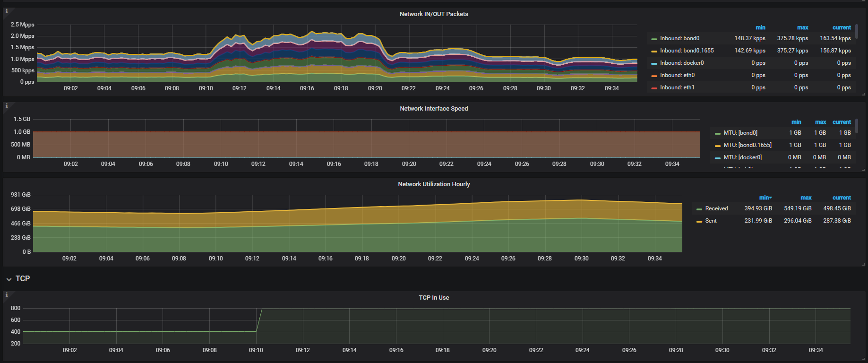The image size is (868, 363).
Task: Sort Network IN/OUT Packets legend by current
Action: click(x=841, y=27)
